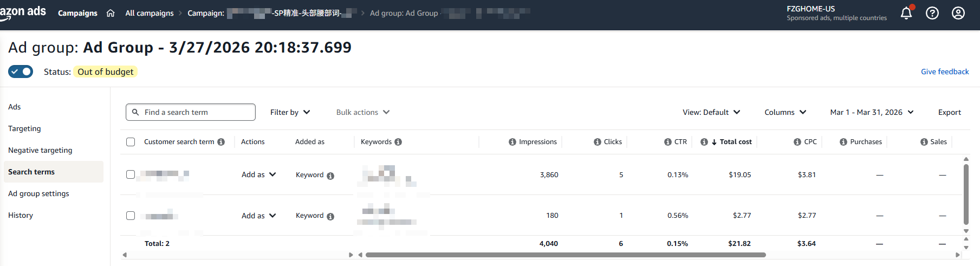Open Ad group settings in sidebar

(38, 193)
